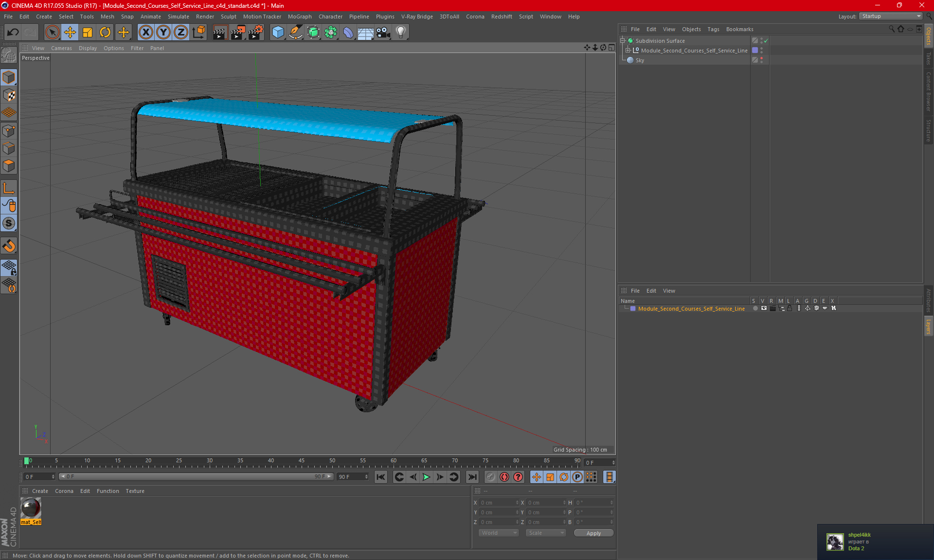Select the Rotate tool

(x=105, y=33)
